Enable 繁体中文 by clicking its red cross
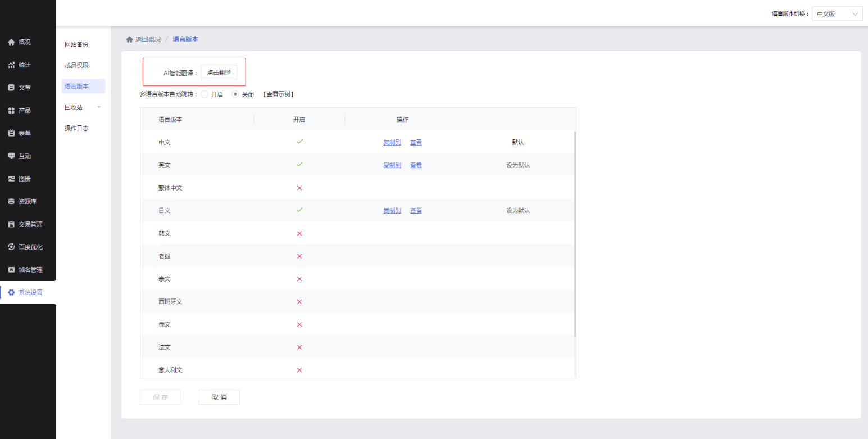Image resolution: width=868 pixels, height=439 pixels. (299, 188)
